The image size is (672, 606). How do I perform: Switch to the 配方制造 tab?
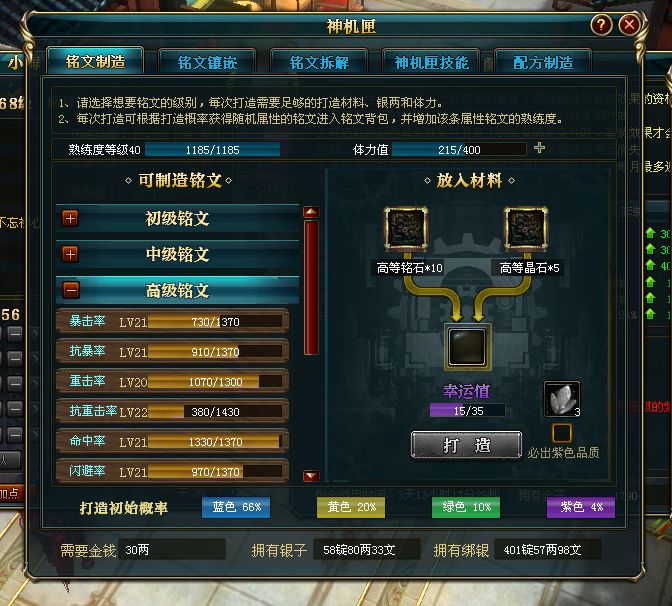[543, 62]
